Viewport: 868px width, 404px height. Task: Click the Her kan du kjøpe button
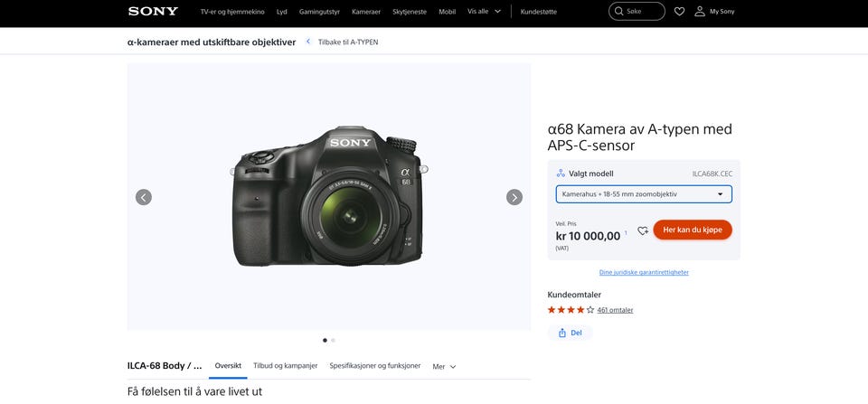[693, 230]
